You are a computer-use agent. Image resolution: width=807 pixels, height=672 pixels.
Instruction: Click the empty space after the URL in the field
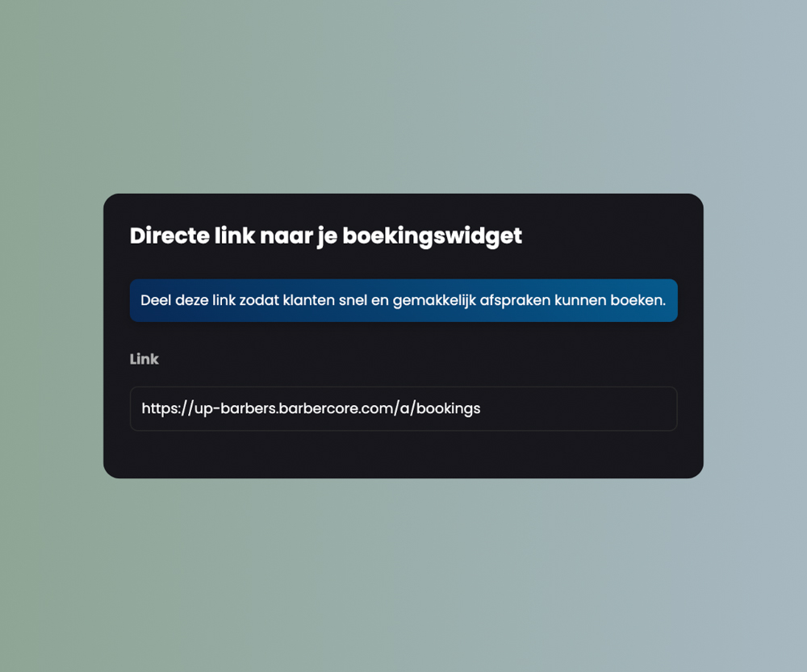[576, 408]
